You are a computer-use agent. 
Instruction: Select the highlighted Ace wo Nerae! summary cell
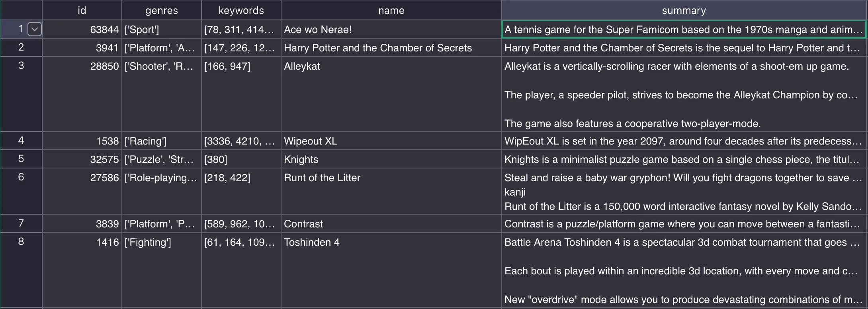(x=684, y=29)
